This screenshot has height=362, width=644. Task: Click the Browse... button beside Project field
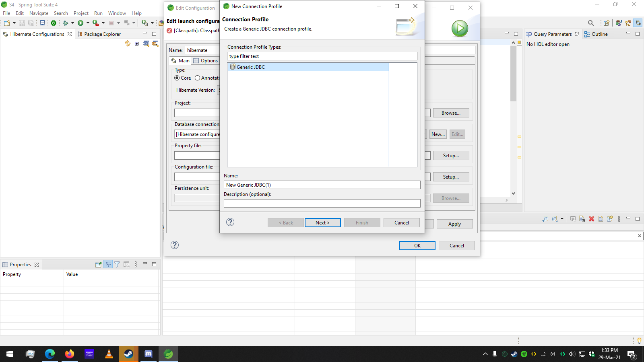pyautogui.click(x=451, y=113)
